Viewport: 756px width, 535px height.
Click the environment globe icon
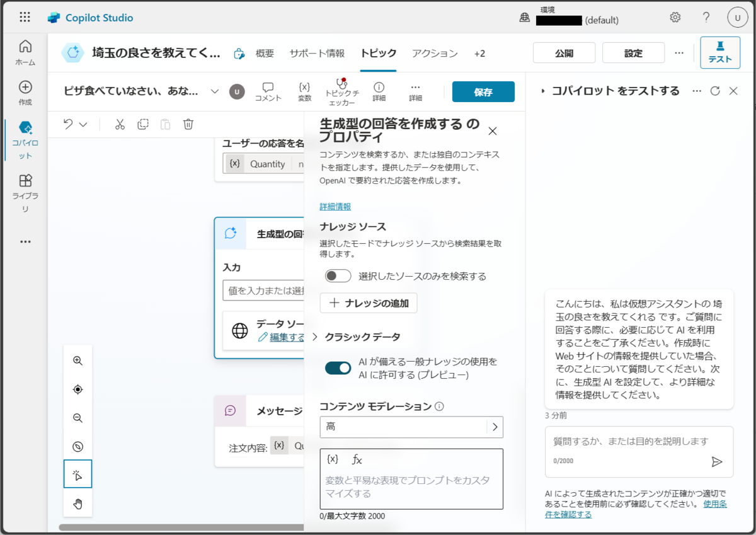click(x=524, y=18)
